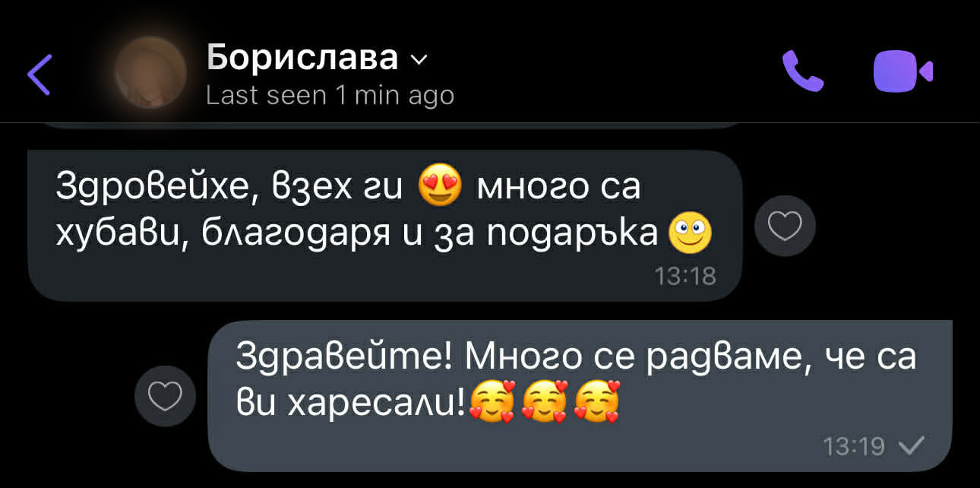Tap the middle smiling-hearts emoji in the sent message
This screenshot has height=488, width=980.
tap(545, 401)
